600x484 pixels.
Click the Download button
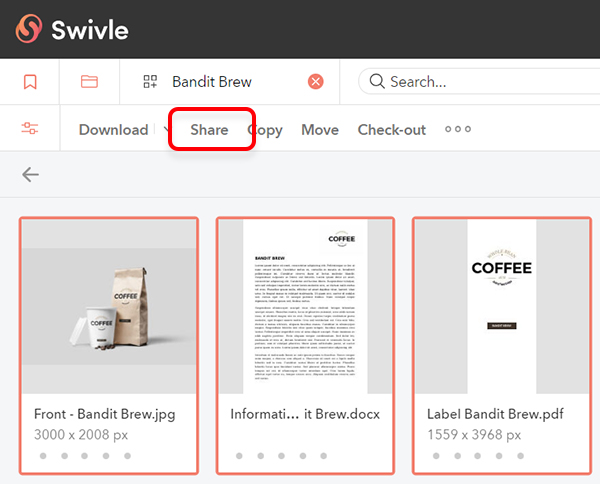(x=114, y=130)
